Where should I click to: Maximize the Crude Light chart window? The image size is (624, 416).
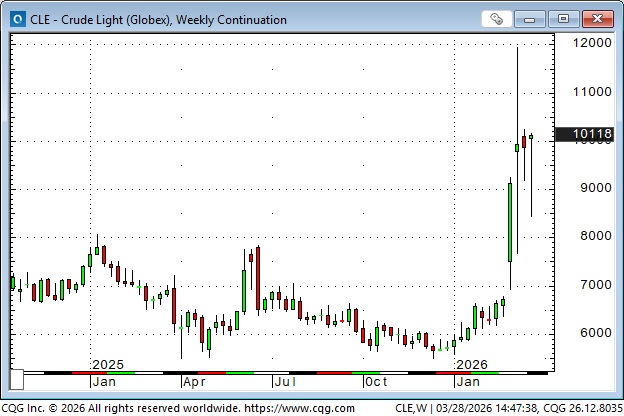[563, 19]
